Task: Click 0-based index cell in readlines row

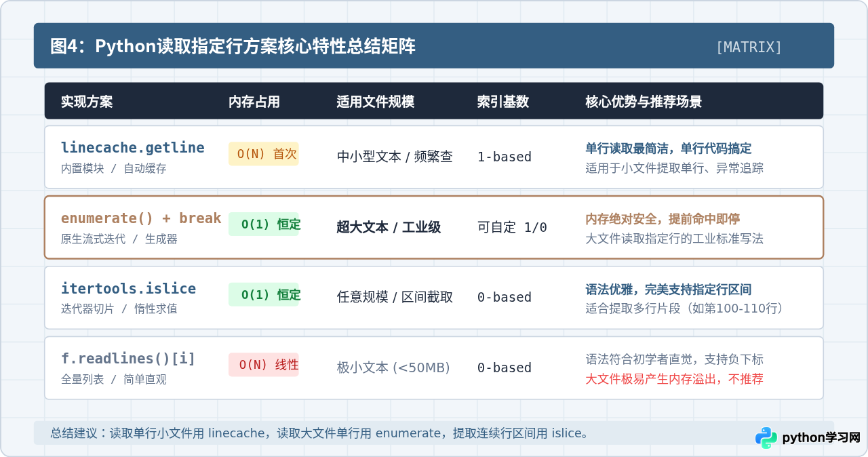Action: pyautogui.click(x=505, y=367)
